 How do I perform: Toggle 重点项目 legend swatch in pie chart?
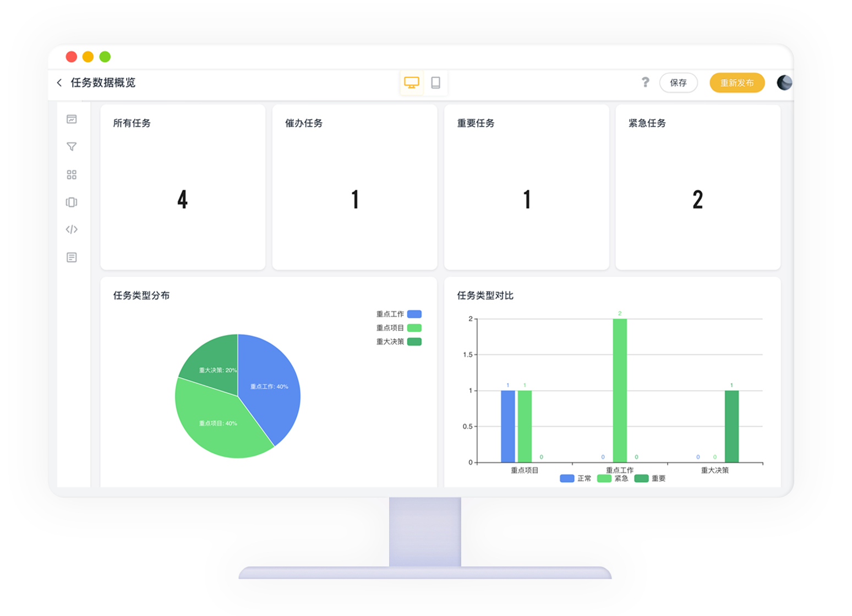click(414, 328)
